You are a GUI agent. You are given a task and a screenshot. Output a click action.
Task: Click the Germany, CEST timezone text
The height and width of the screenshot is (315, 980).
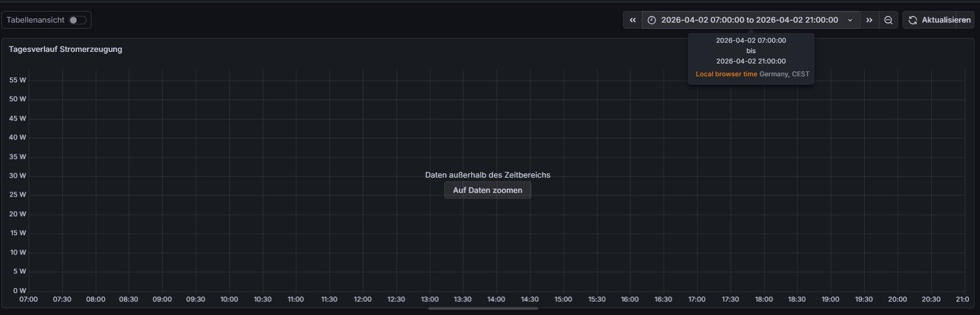[784, 74]
